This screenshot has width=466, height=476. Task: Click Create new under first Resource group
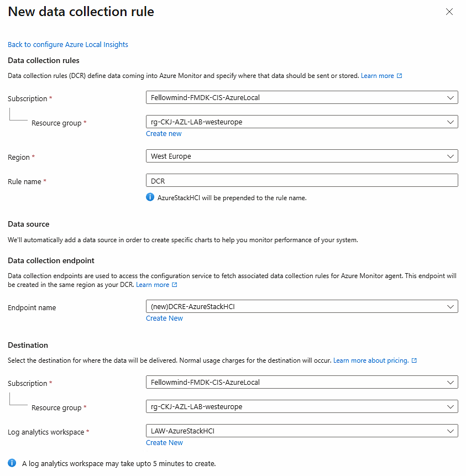tap(164, 134)
